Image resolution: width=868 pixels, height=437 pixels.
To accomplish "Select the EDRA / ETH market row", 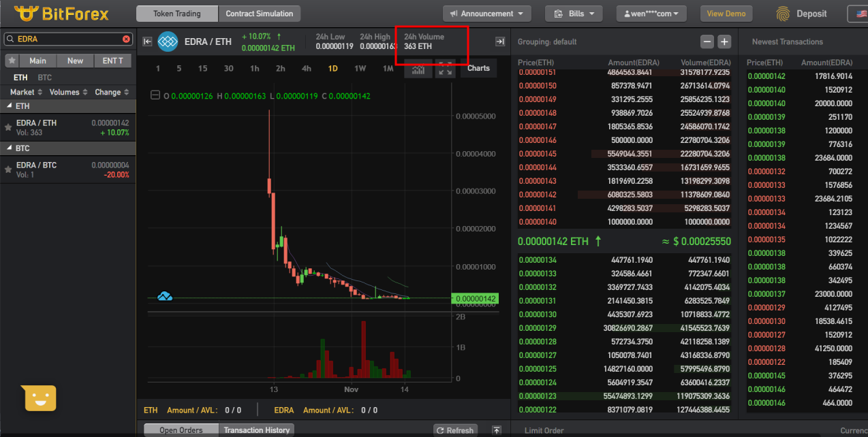I will click(68, 127).
